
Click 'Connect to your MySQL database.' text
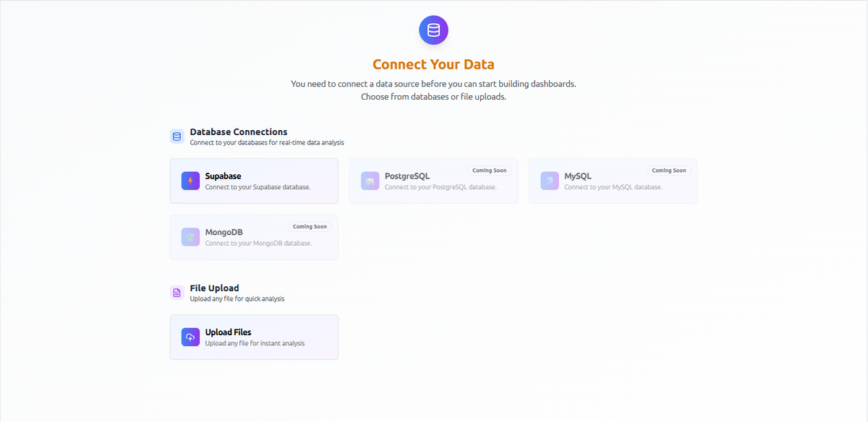(613, 187)
